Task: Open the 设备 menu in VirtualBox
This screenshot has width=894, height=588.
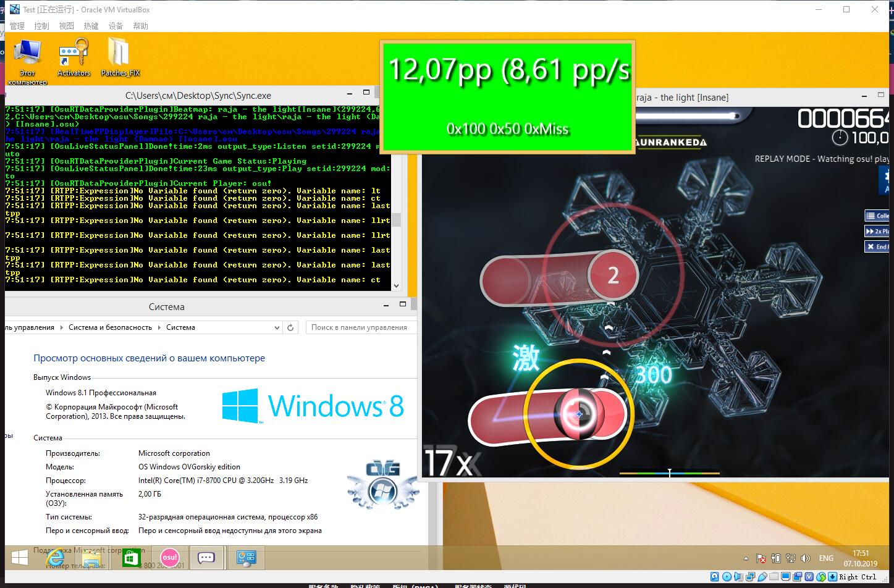Action: click(x=116, y=26)
